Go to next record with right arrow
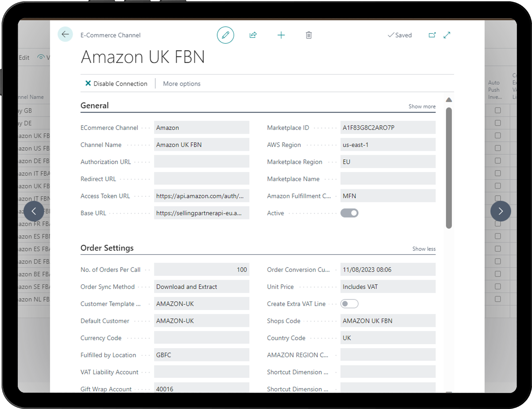Image resolution: width=532 pixels, height=409 pixels. (x=501, y=211)
